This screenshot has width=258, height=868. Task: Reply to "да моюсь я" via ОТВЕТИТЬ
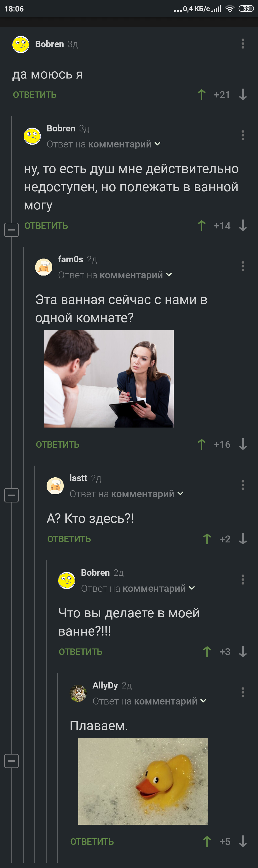(x=35, y=95)
